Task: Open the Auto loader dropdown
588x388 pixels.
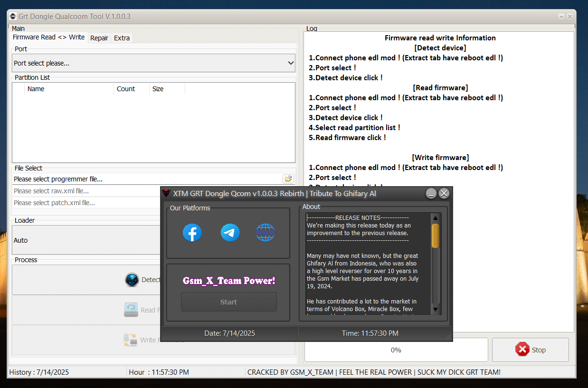Action: pos(85,240)
